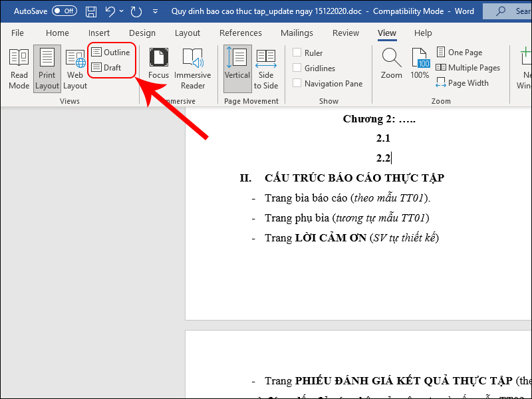Open Web Layout view
The width and height of the screenshot is (532, 399).
click(75, 68)
